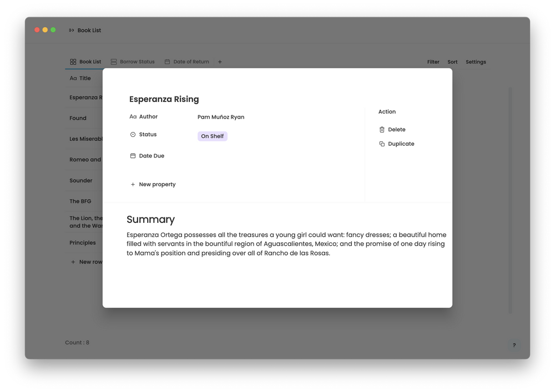The height and width of the screenshot is (392, 555).
Task: Click the grid icon on Book List tab
Action: pos(73,62)
